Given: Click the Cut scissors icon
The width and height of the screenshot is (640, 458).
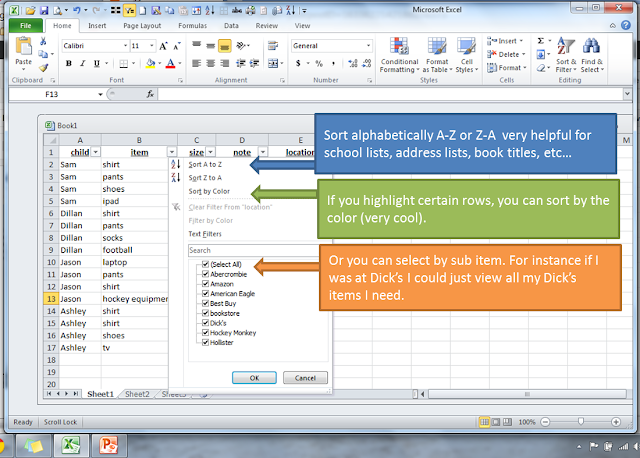Looking at the screenshot, I should point(43,41).
